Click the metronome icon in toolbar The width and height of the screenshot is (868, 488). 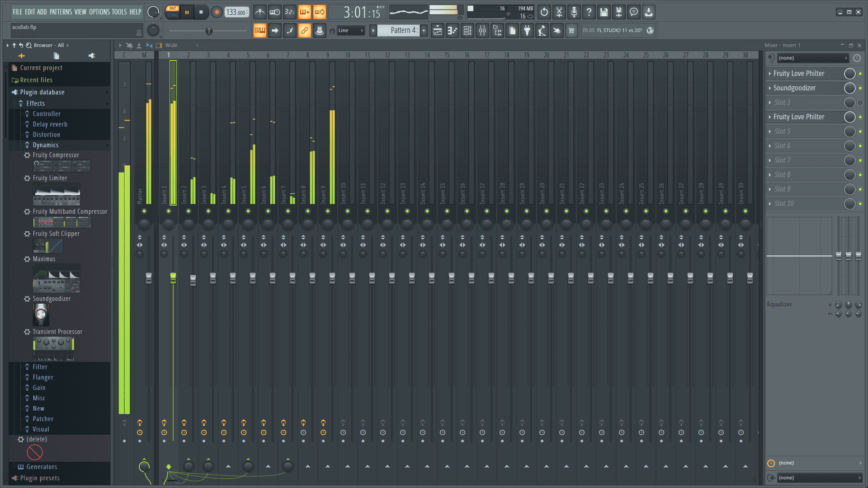[259, 12]
